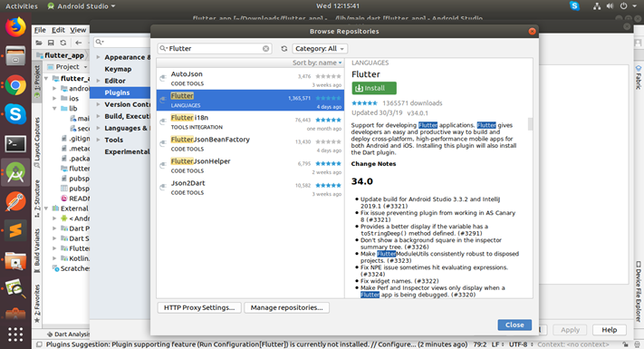Viewport: 644px width, 349px height.
Task: Open the Layout Captures tool window
Action: click(x=37, y=142)
